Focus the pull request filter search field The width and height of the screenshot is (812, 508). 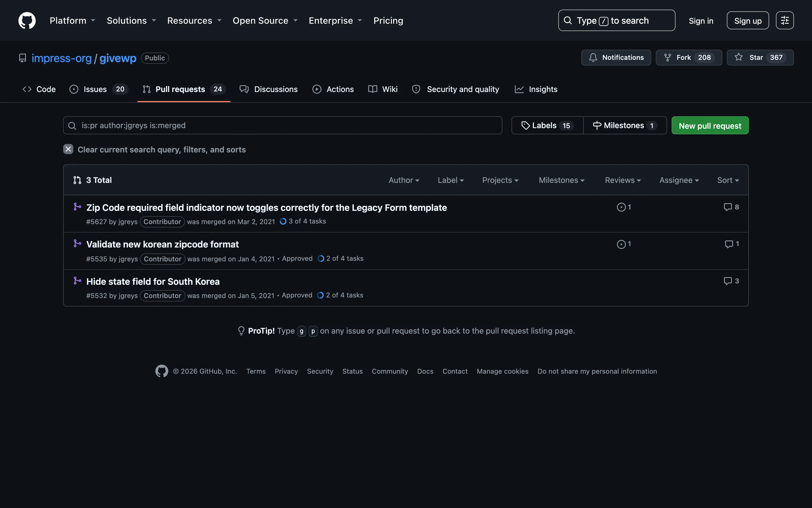[x=283, y=125]
